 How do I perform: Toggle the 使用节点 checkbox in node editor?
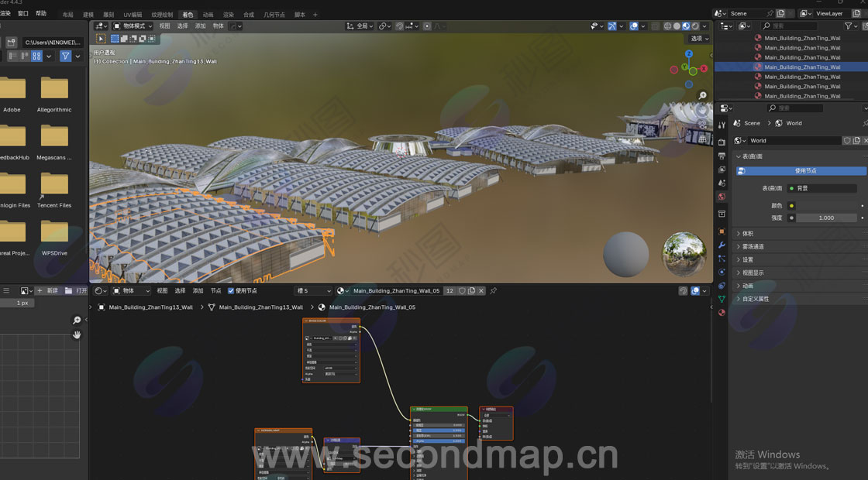click(x=231, y=291)
